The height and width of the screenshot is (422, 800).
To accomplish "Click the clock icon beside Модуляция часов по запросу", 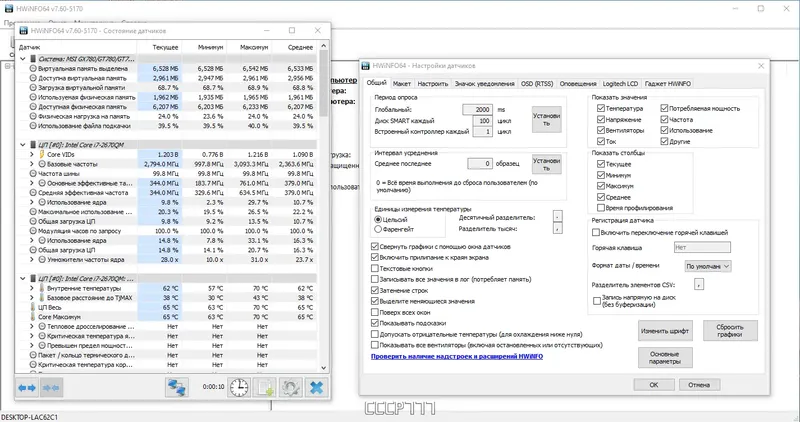I will [x=33, y=231].
